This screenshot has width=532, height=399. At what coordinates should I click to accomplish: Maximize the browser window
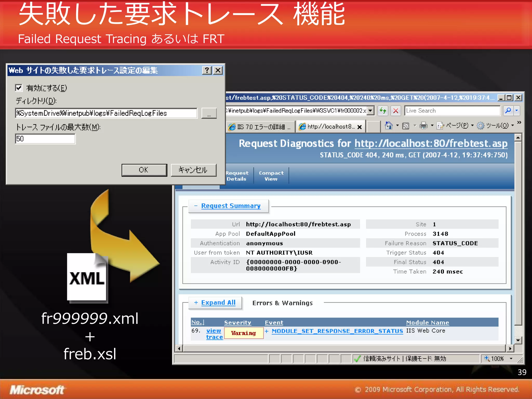click(509, 97)
